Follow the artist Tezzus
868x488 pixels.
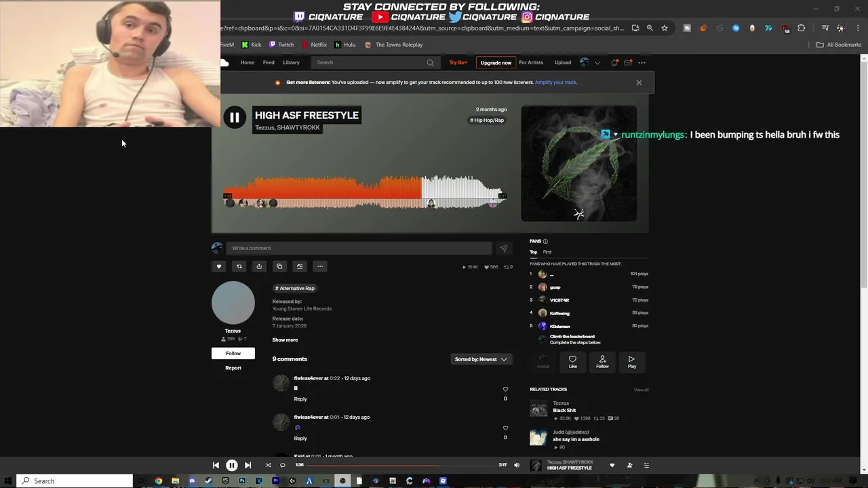point(233,353)
